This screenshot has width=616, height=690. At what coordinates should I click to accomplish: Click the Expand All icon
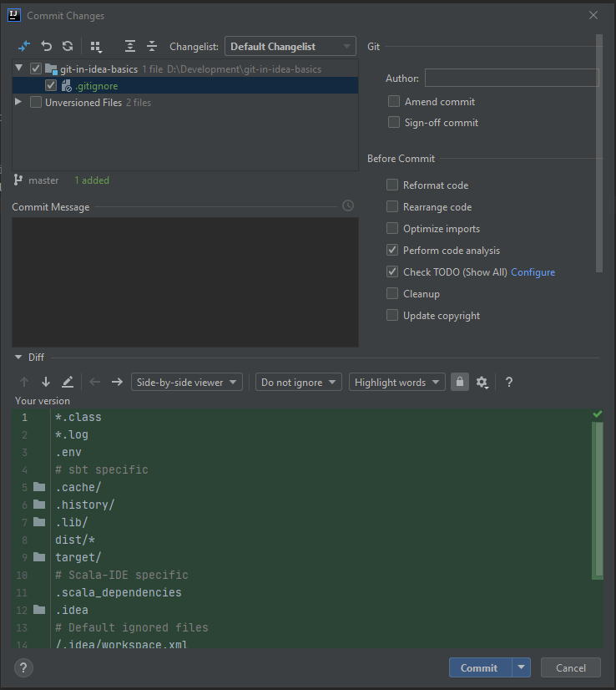[x=129, y=46]
